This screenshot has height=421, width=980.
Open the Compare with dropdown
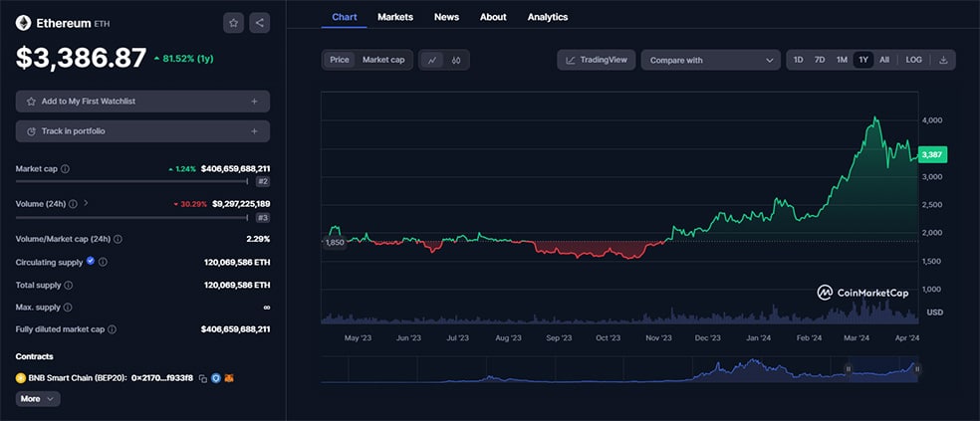711,60
